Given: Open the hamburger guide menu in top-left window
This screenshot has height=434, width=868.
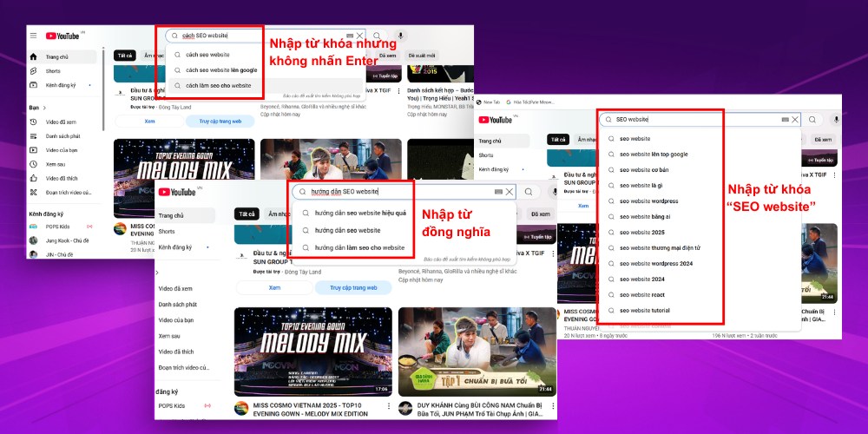Looking at the screenshot, I should (x=33, y=36).
